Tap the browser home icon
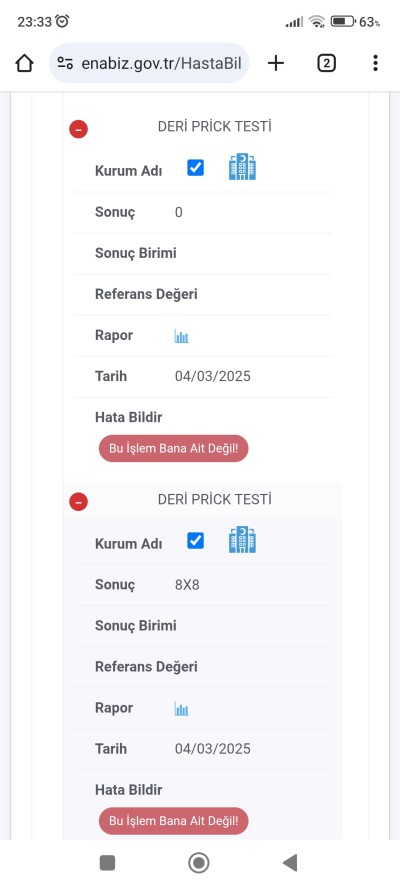The width and height of the screenshot is (400, 888). click(x=24, y=63)
